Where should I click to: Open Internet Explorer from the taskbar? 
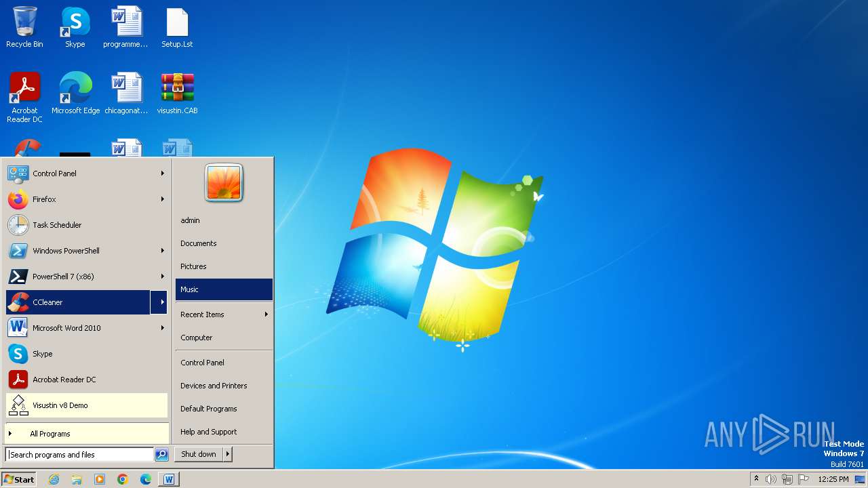(54, 479)
